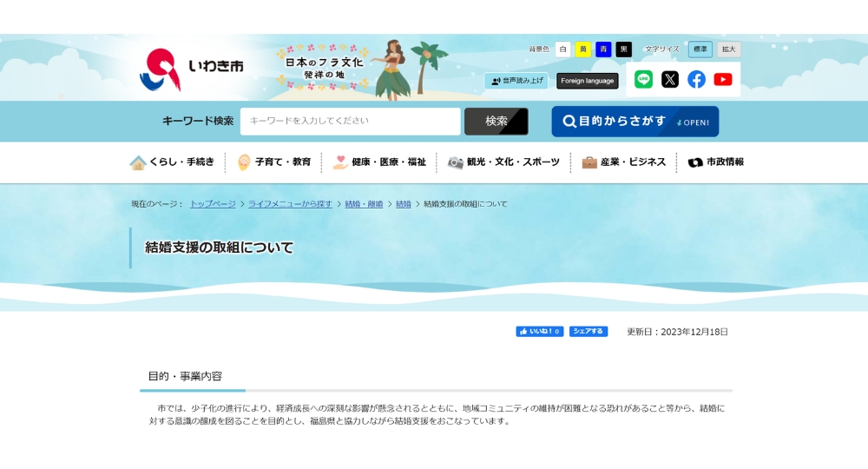The image size is (868, 469).
Task: Open the 観光・文化・スポーツ menu
Action: pyautogui.click(x=503, y=162)
